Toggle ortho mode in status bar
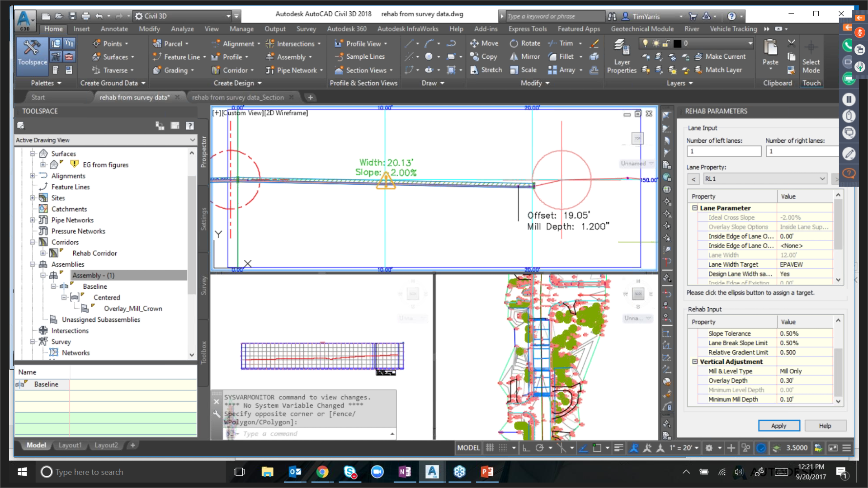 526,448
